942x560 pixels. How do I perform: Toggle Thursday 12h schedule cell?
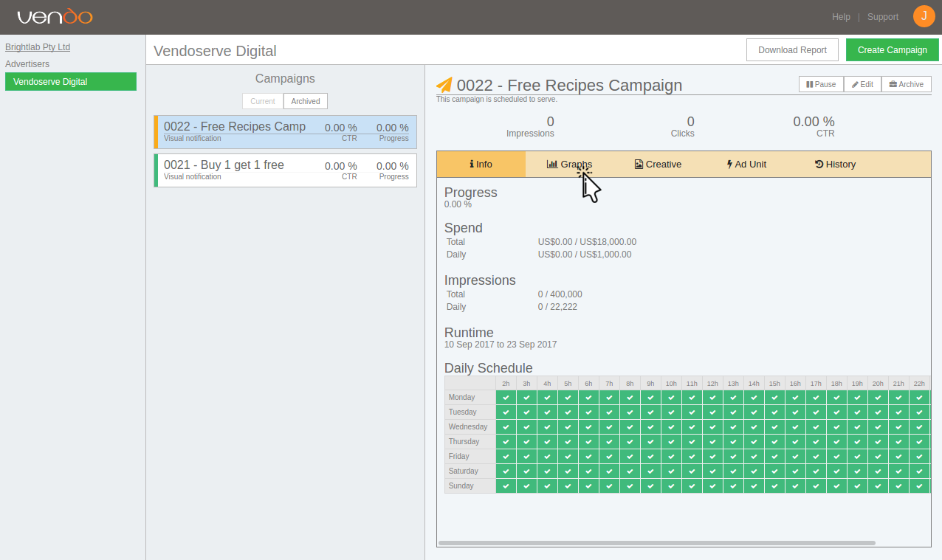[x=712, y=441]
